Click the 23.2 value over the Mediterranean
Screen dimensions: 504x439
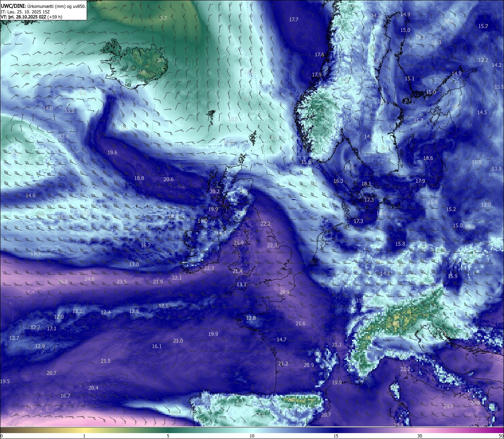click(405, 369)
